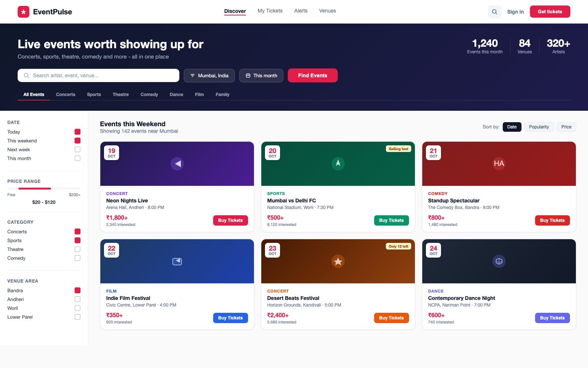The height and width of the screenshot is (368, 588).
Task: Sort events by Popularity
Action: [x=539, y=127]
